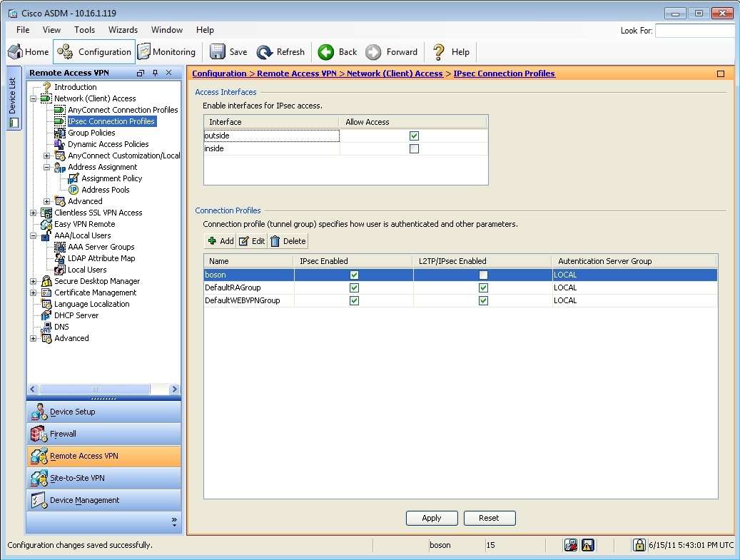This screenshot has height=560, width=740.
Task: Toggle L2TP/IPsec Enabled for boson profile
Action: coord(483,275)
